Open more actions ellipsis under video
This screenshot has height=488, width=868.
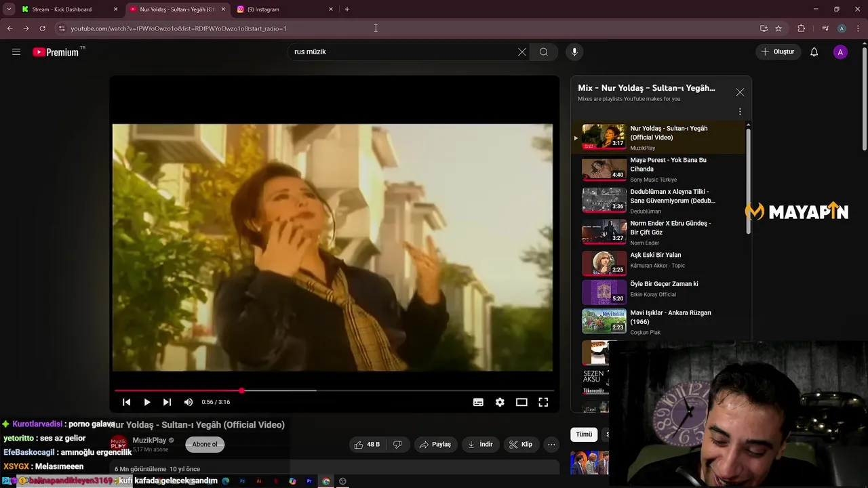click(x=551, y=445)
